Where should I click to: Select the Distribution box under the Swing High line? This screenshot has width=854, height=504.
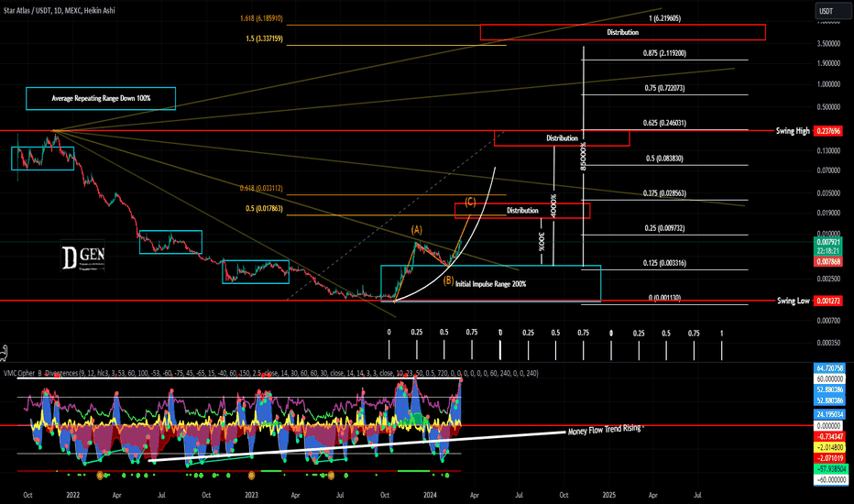(x=562, y=138)
